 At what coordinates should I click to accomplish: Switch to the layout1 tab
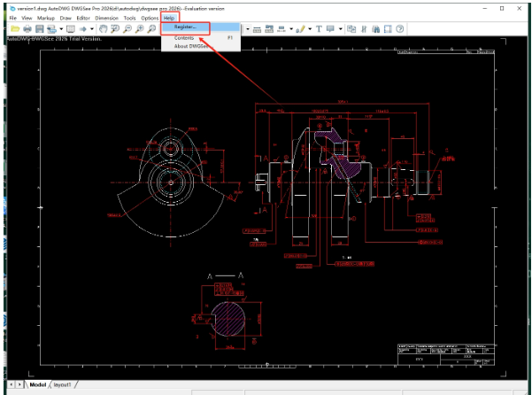[63, 384]
